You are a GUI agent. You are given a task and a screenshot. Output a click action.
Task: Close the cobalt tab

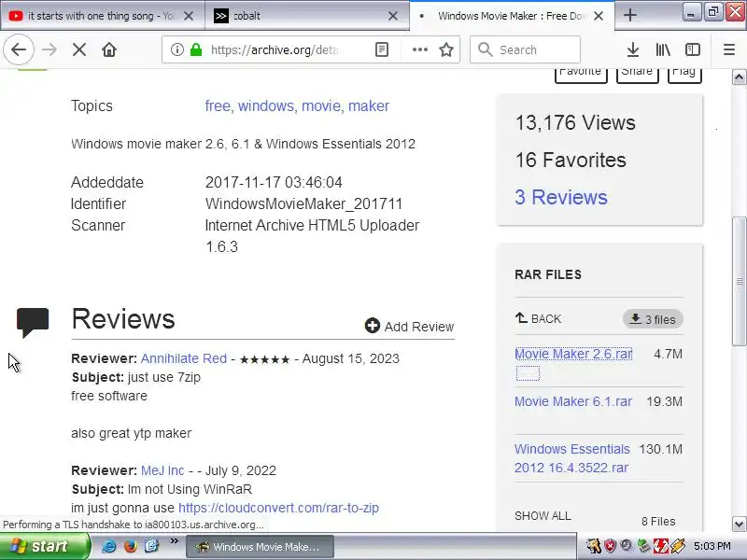[x=393, y=16]
